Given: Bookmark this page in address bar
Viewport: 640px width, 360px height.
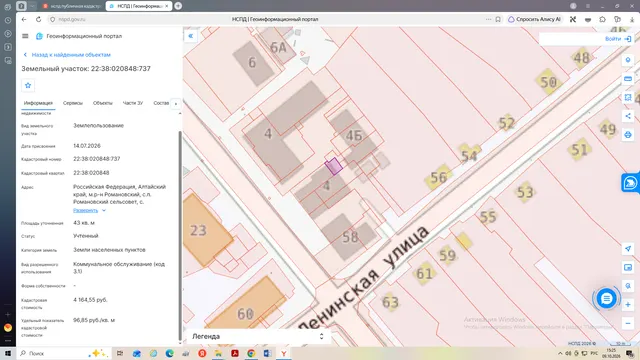Looking at the screenshot, I should tap(498, 19).
